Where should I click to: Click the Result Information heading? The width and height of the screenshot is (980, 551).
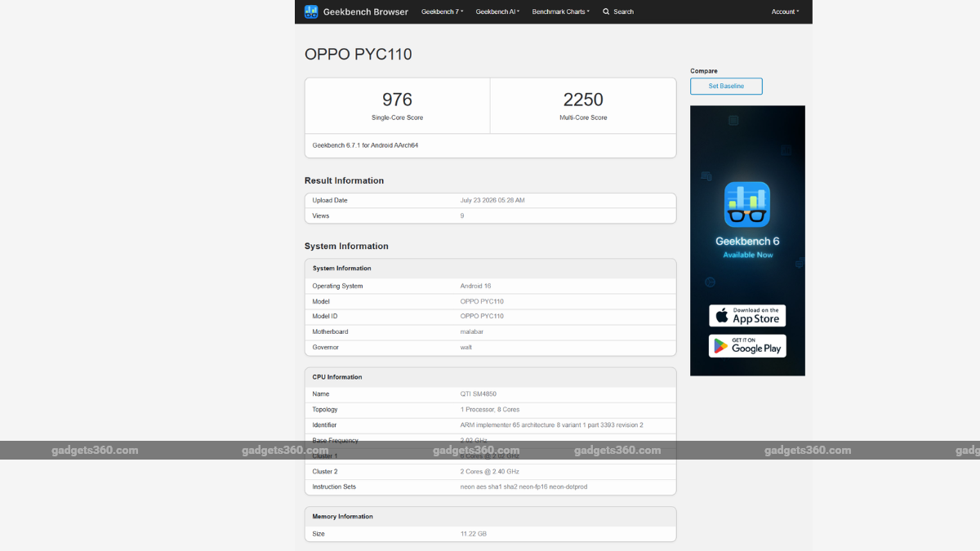[x=344, y=180]
